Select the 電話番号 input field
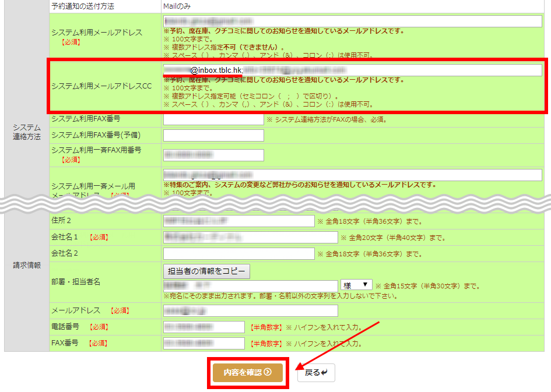The image size is (551, 392). tap(203, 327)
